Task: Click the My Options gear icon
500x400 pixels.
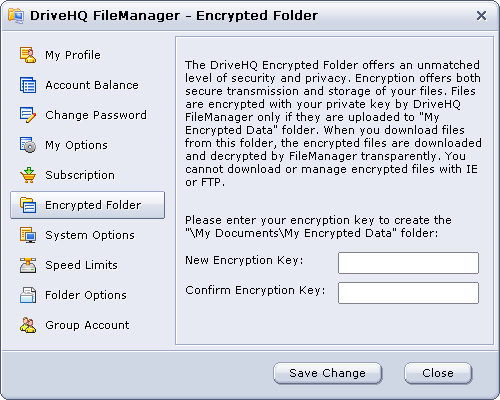Action: [28, 145]
